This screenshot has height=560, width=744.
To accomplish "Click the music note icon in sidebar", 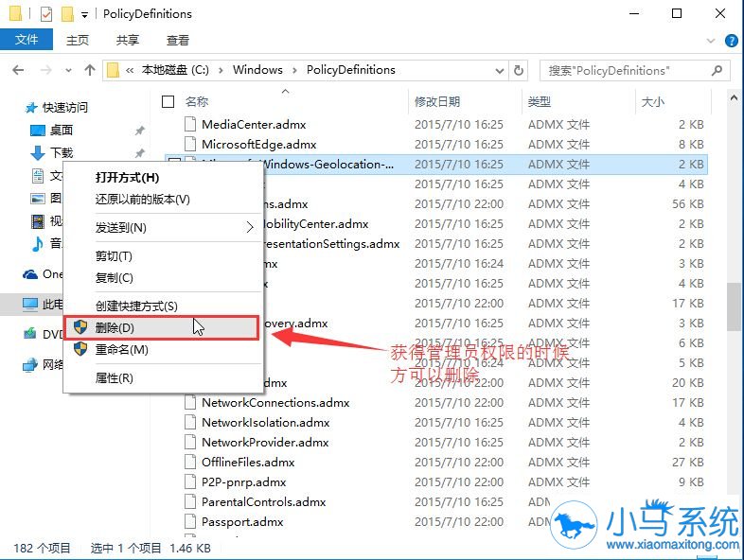I will pyautogui.click(x=37, y=243).
